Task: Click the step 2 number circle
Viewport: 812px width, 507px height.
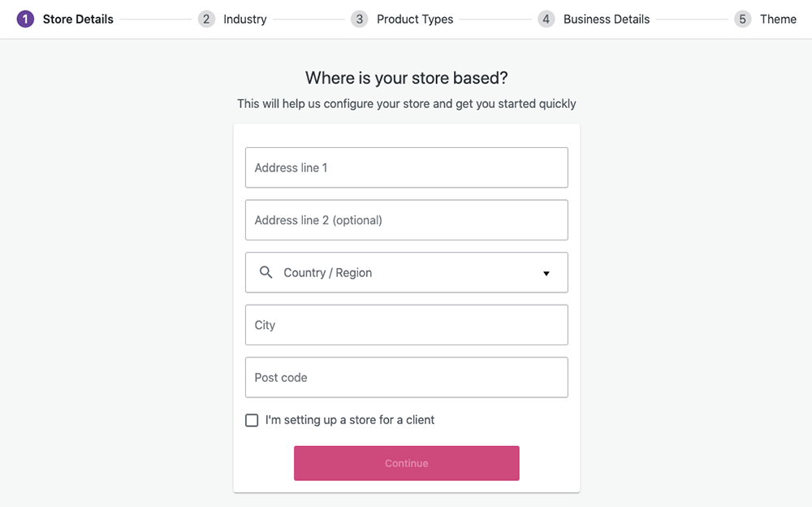Action: tap(206, 19)
